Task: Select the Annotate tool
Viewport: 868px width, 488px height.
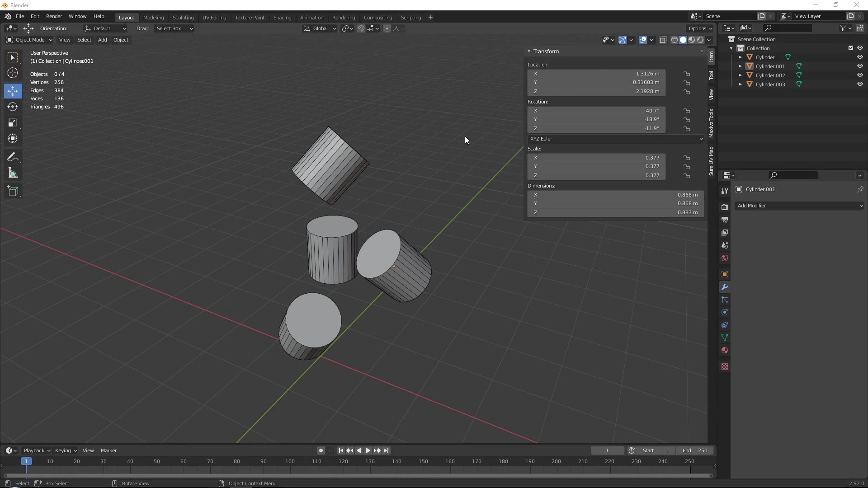Action: pyautogui.click(x=13, y=157)
